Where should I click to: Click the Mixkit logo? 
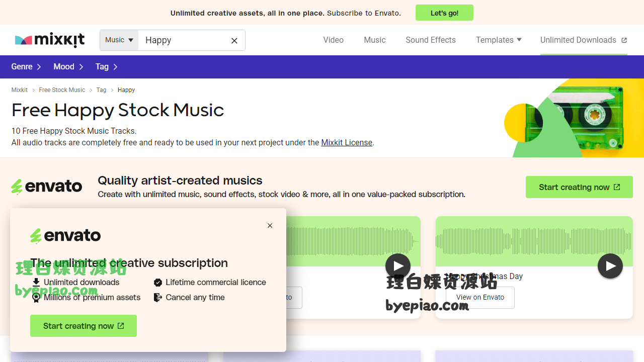coord(50,40)
